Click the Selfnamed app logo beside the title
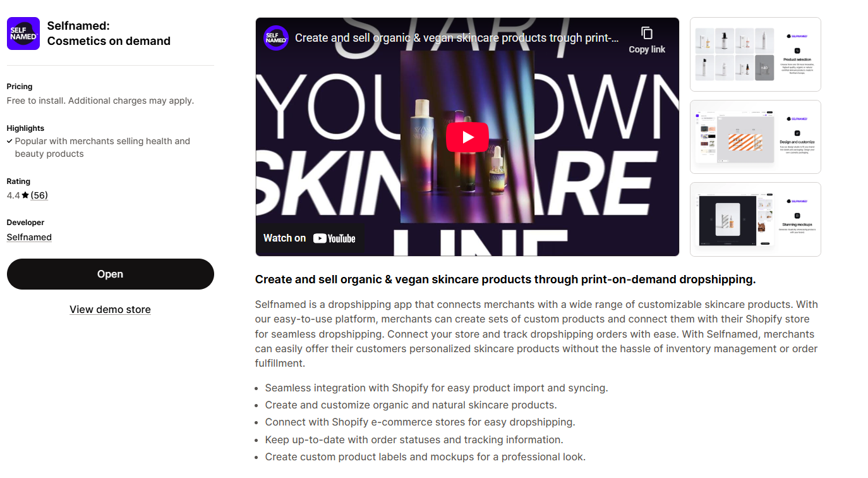The height and width of the screenshot is (478, 868). (x=23, y=34)
